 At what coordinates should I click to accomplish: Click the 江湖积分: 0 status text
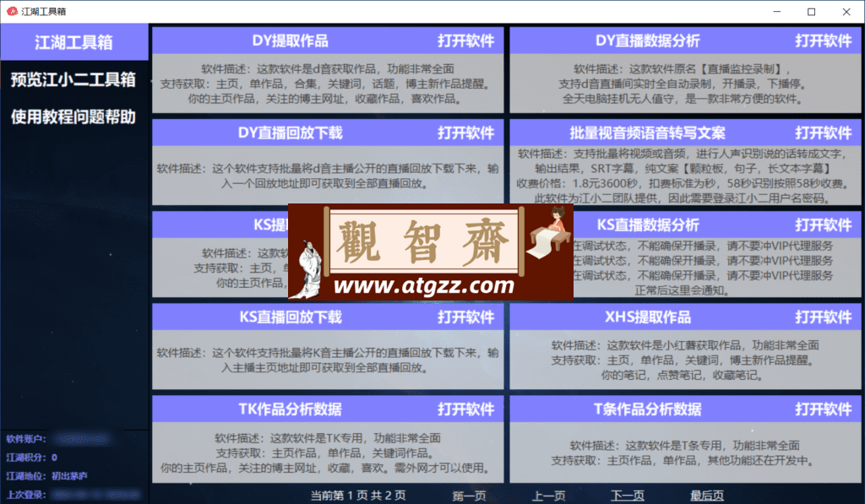coord(31,458)
